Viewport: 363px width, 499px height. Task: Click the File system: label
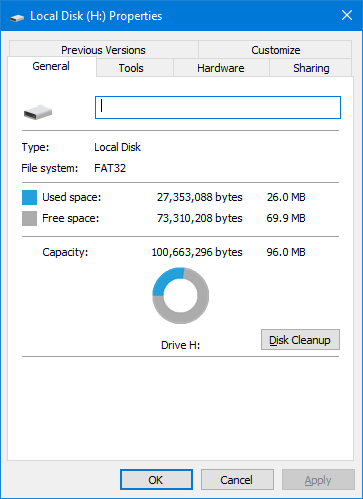pyautogui.click(x=50, y=168)
